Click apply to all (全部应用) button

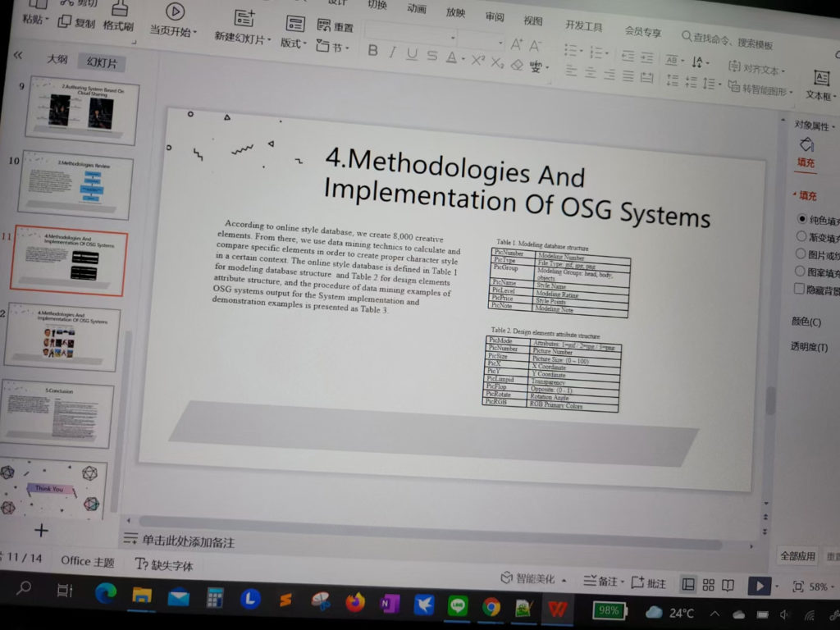pos(797,555)
